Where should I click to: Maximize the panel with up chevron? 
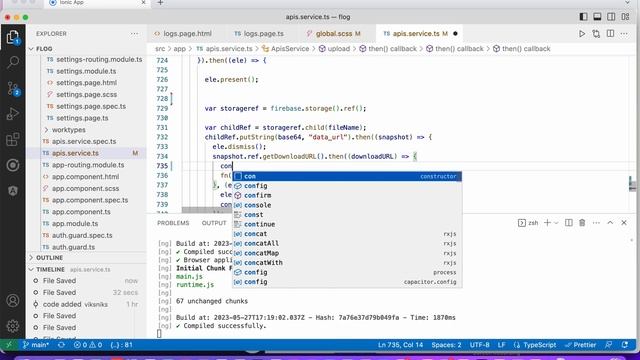[x=610, y=223]
